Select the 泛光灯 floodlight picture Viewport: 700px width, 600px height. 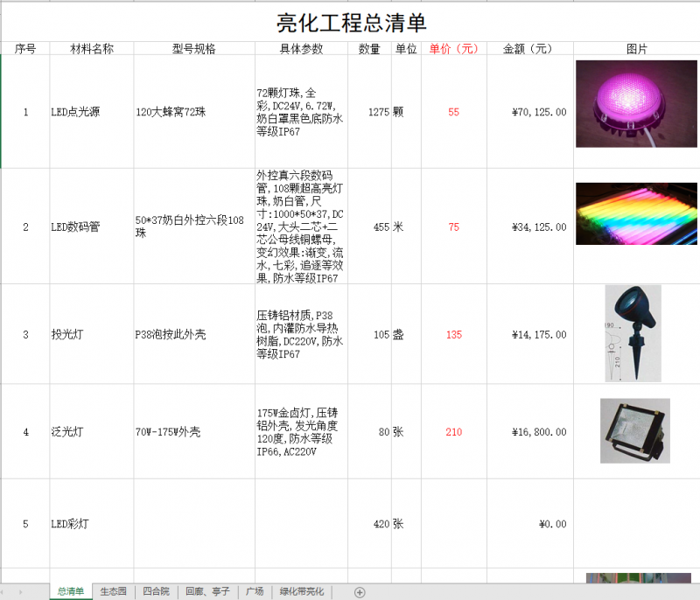pyautogui.click(x=635, y=430)
